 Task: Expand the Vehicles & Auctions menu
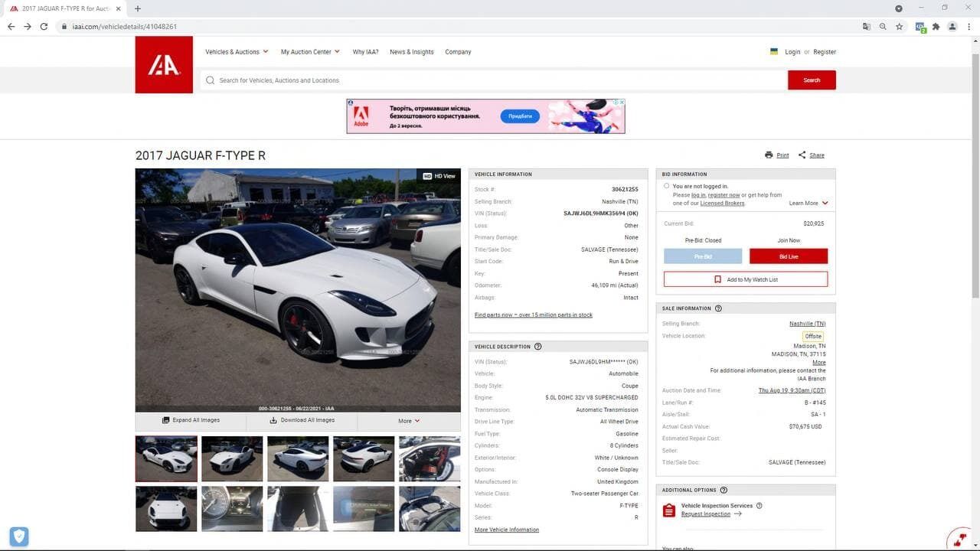coord(237,52)
